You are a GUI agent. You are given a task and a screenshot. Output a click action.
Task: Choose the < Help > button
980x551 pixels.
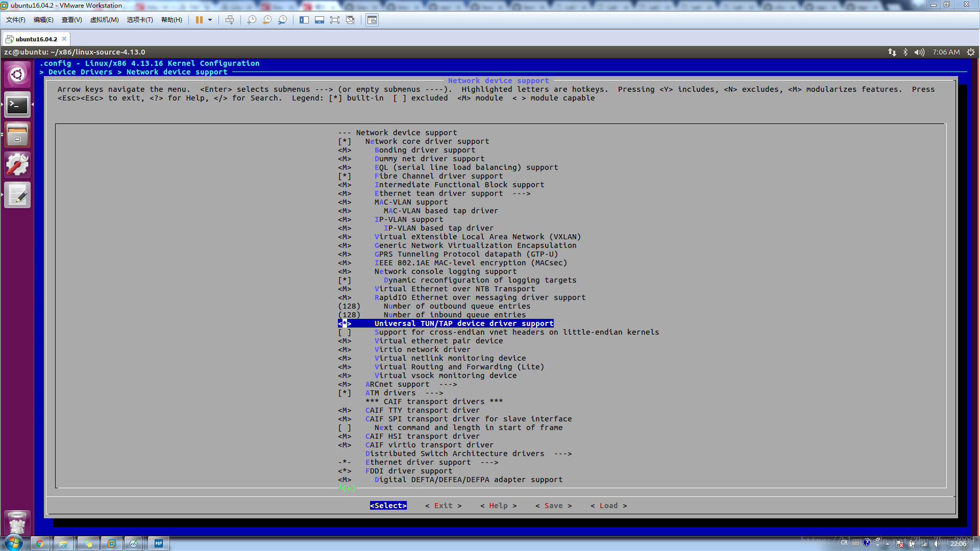[499, 506]
